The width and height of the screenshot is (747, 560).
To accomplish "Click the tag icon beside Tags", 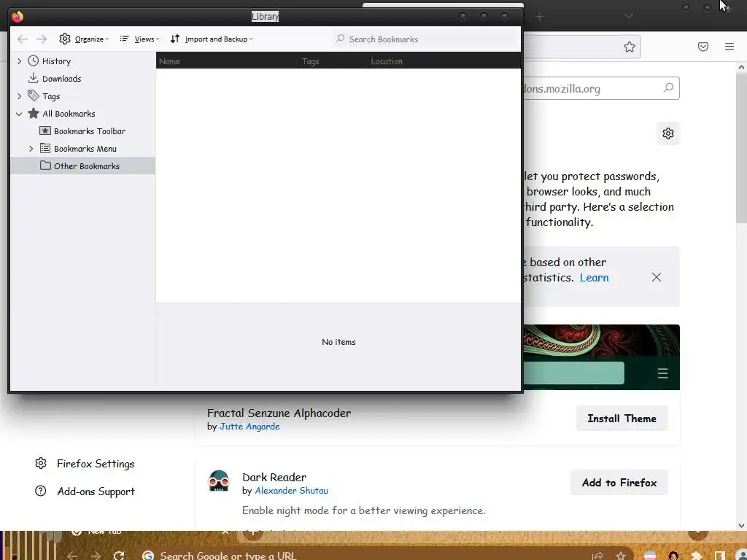I will click(33, 96).
